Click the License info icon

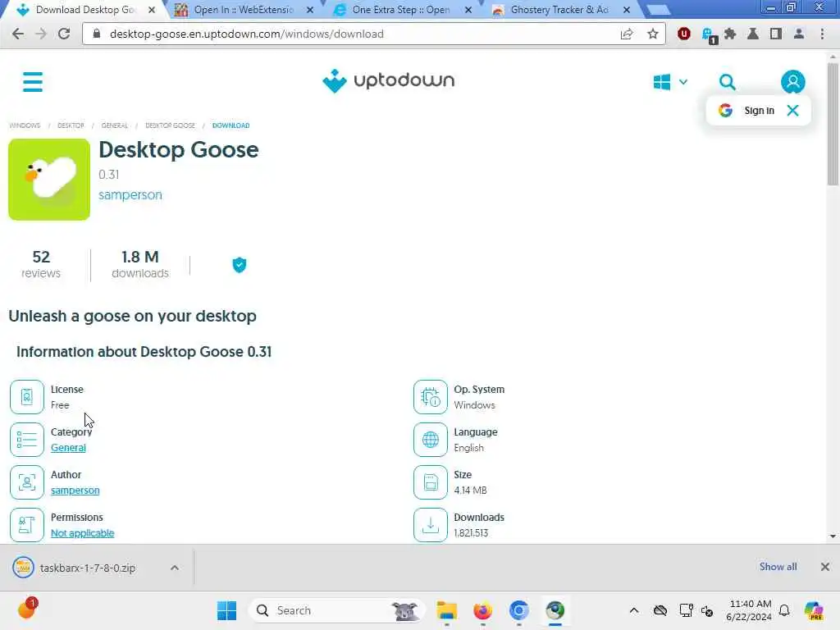pos(27,397)
